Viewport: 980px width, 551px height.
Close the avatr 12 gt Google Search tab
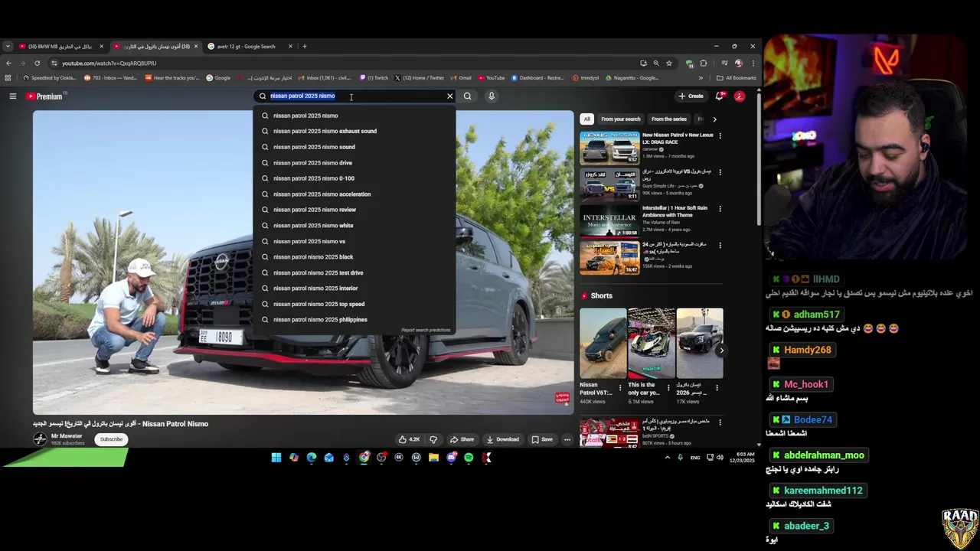pos(290,47)
